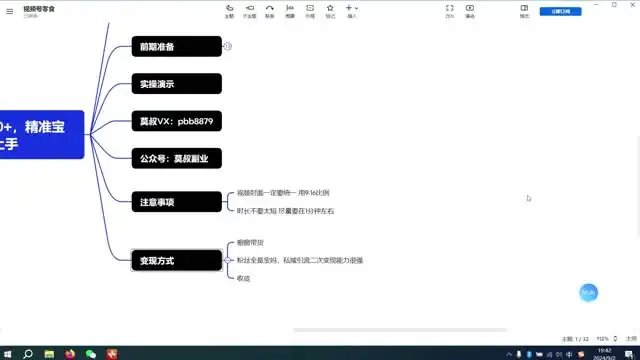Click the first subtopic under 变现方式
The height and width of the screenshot is (360, 640).
click(250, 242)
